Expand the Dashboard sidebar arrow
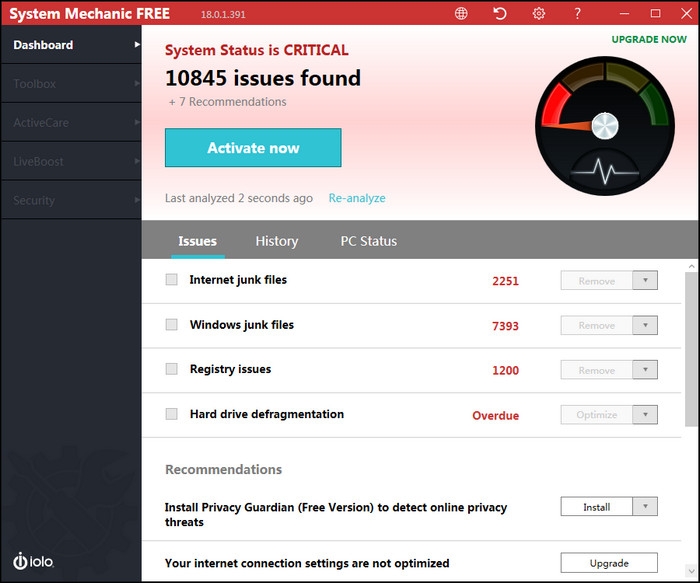Viewport: 700px width, 583px height. click(137, 45)
